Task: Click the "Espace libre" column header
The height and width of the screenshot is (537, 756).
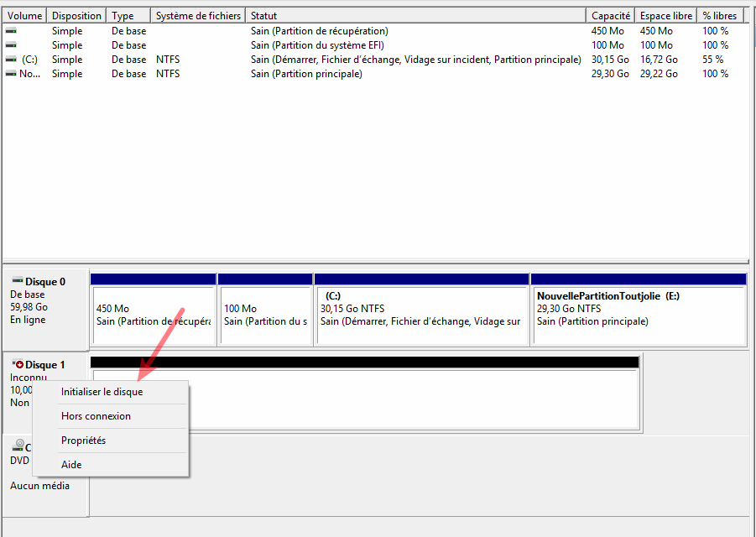Action: click(666, 15)
